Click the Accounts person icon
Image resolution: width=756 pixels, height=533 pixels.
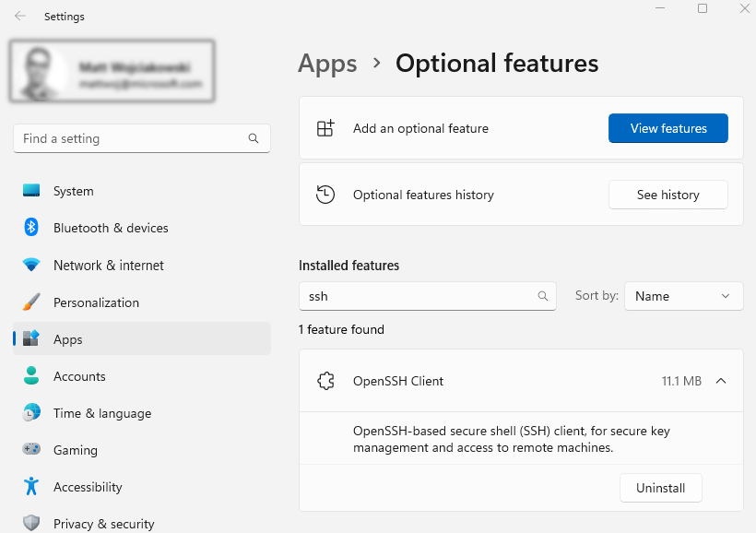[x=31, y=376]
